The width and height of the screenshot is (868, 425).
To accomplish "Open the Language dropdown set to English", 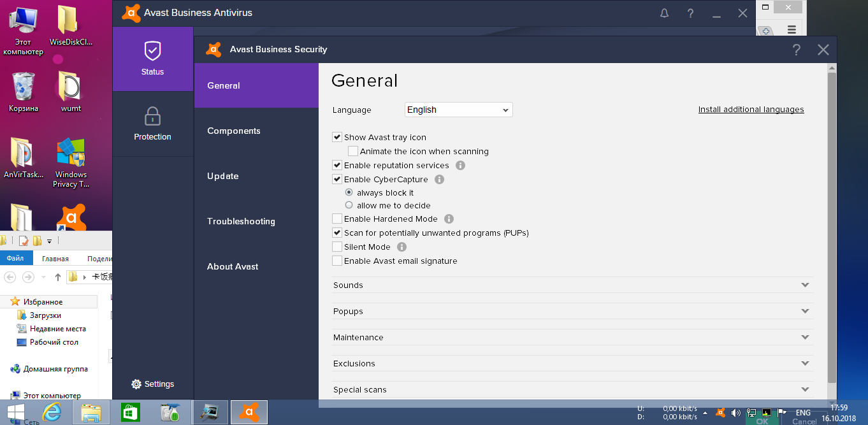I will [459, 110].
